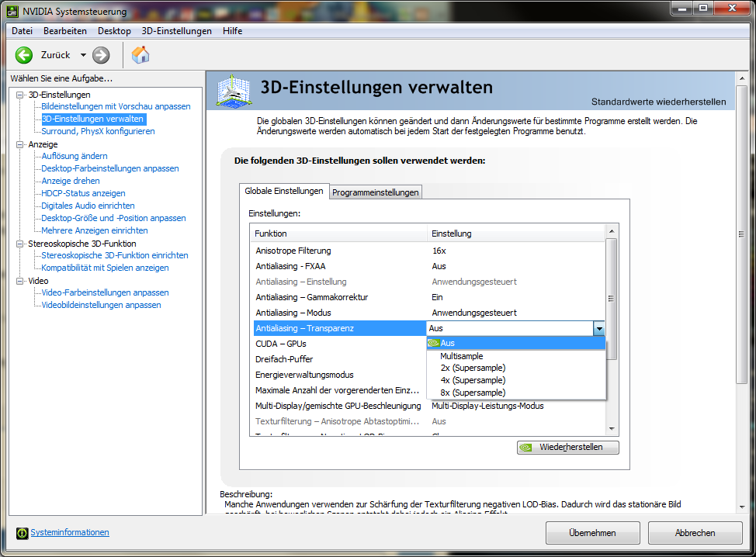Select 3D-Einstellungen verwalten in tree
This screenshot has width=756, height=557.
coord(93,119)
